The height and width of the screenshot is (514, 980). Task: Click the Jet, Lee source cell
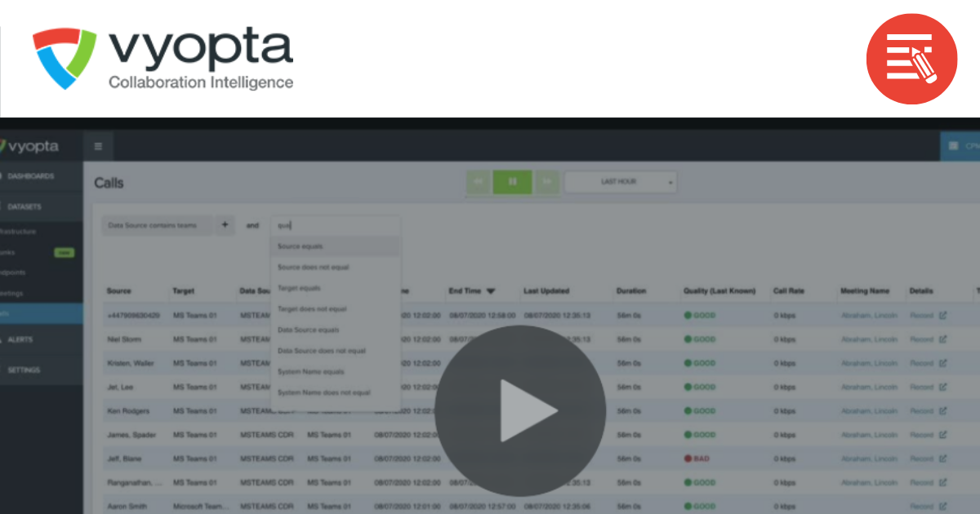tap(120, 387)
